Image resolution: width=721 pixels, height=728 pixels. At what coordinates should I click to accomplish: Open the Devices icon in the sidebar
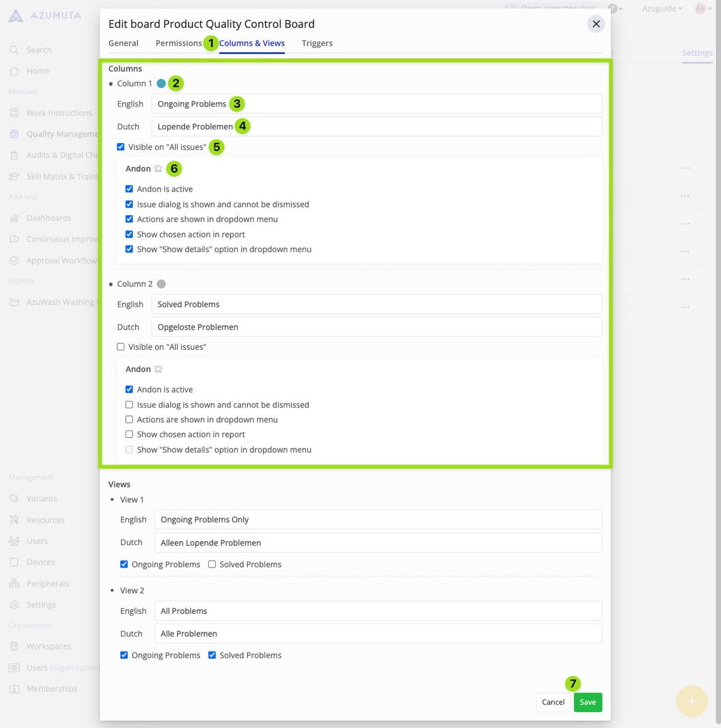point(14,562)
